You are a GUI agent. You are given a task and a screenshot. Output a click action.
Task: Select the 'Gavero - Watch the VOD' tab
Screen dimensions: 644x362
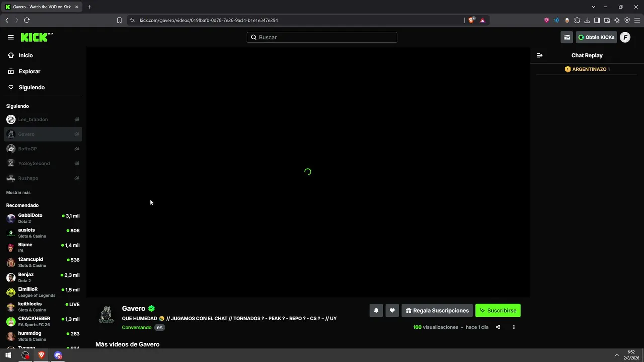pos(42,7)
